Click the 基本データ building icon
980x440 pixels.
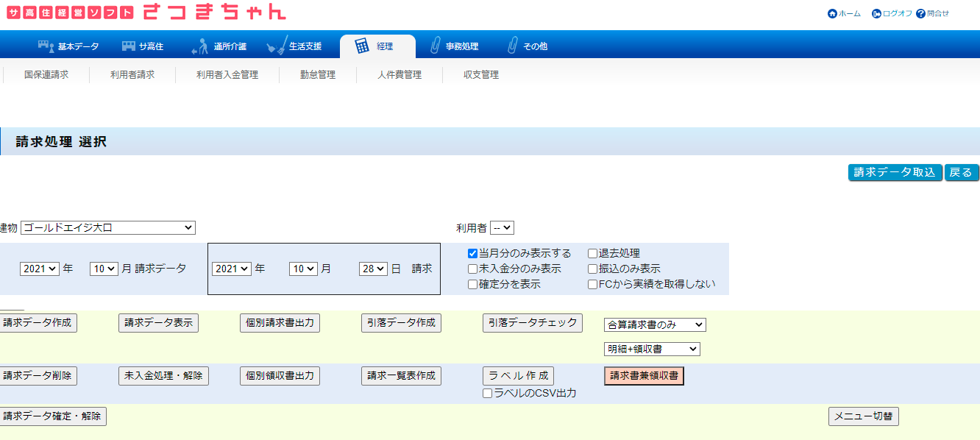point(46,46)
